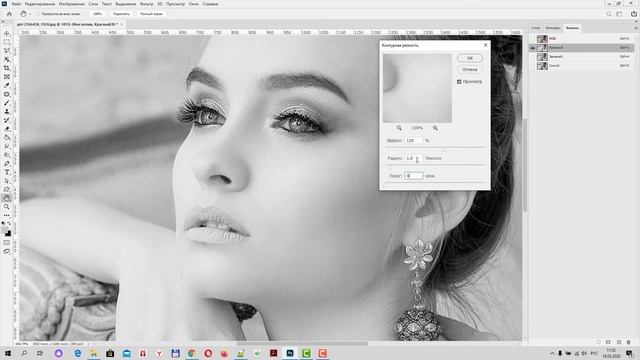Open the Файл menu

pyautogui.click(x=16, y=4)
